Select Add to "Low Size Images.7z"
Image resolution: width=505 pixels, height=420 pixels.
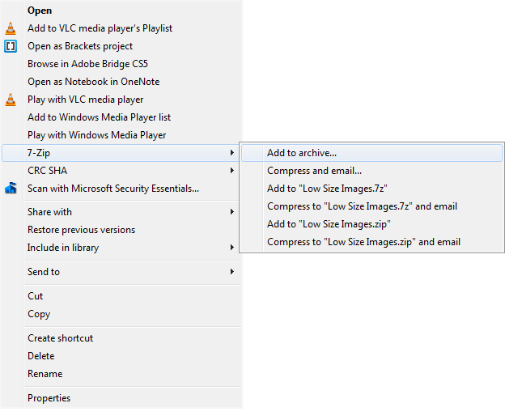(x=372, y=188)
